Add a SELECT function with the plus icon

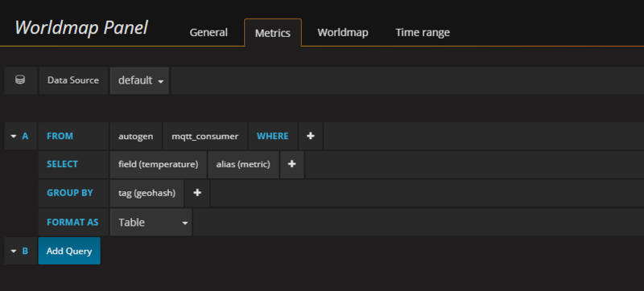click(x=292, y=164)
